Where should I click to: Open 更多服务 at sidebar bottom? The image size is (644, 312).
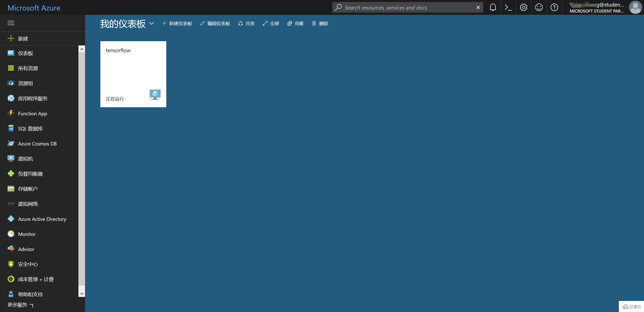click(x=20, y=305)
